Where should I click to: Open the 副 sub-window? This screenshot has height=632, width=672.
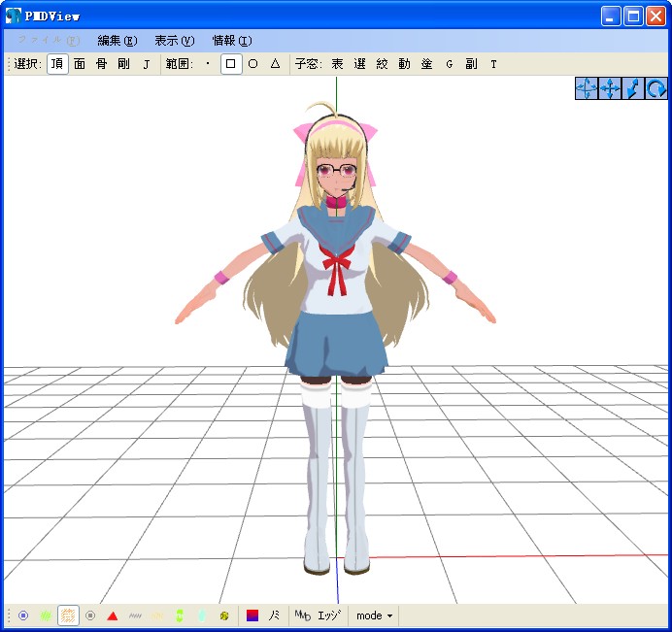[x=471, y=64]
